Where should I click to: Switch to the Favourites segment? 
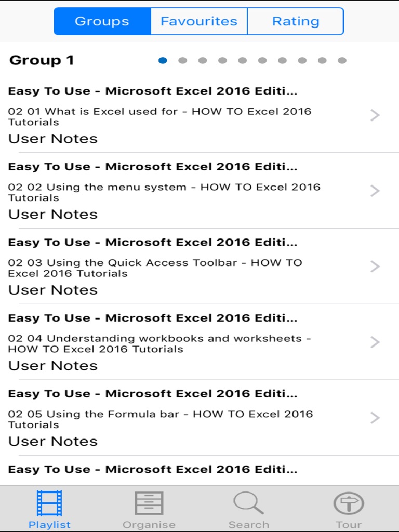[x=199, y=21]
